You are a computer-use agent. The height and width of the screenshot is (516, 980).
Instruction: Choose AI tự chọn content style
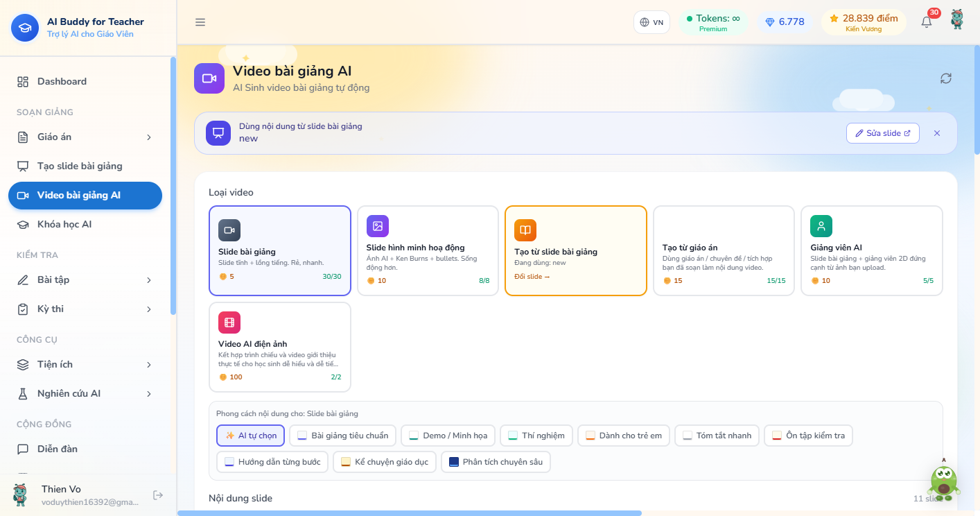click(x=251, y=436)
